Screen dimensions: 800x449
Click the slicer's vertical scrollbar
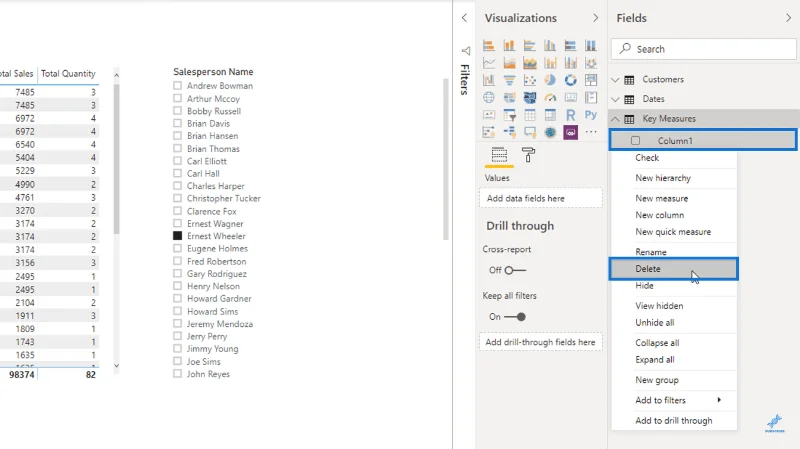445,159
